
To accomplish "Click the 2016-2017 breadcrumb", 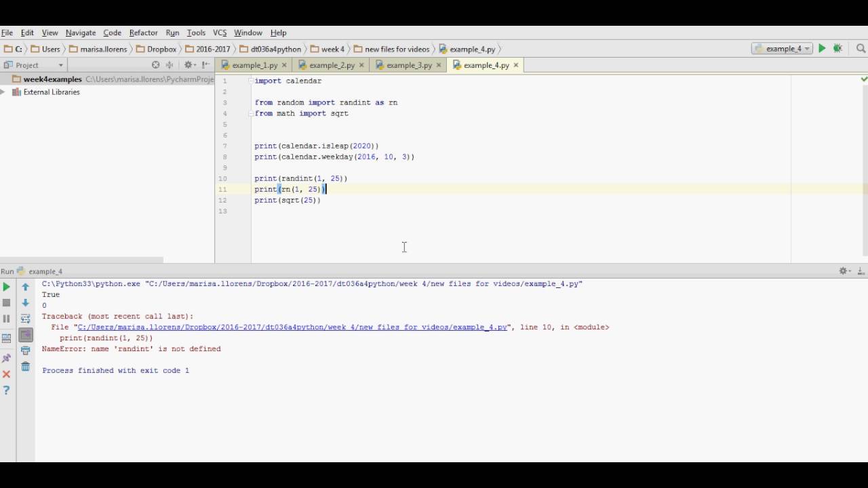I will (x=208, y=49).
